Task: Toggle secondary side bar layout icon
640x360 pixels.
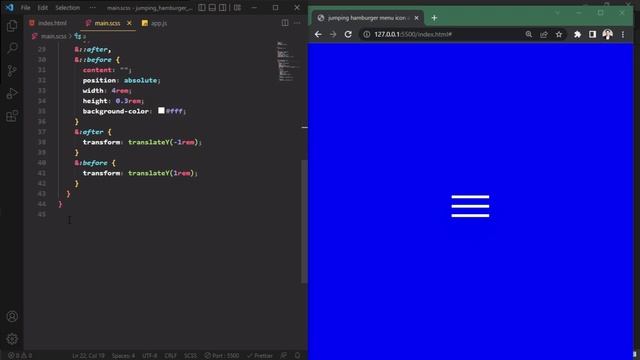Action: click(222, 7)
